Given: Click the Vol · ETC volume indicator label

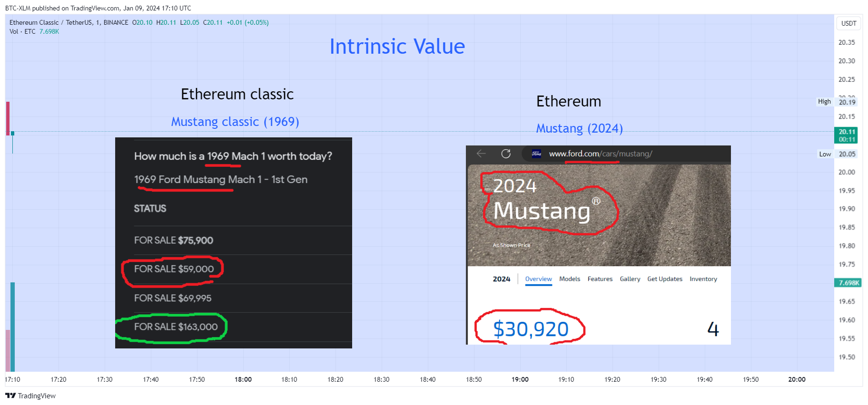Looking at the screenshot, I should pyautogui.click(x=22, y=31).
